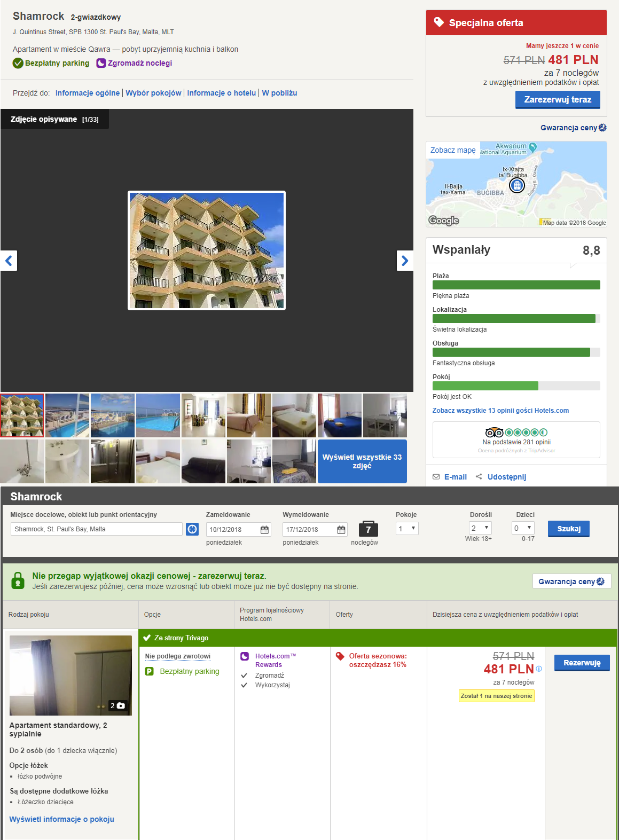
Task: Open Zobacz mapę link
Action: coord(453,150)
